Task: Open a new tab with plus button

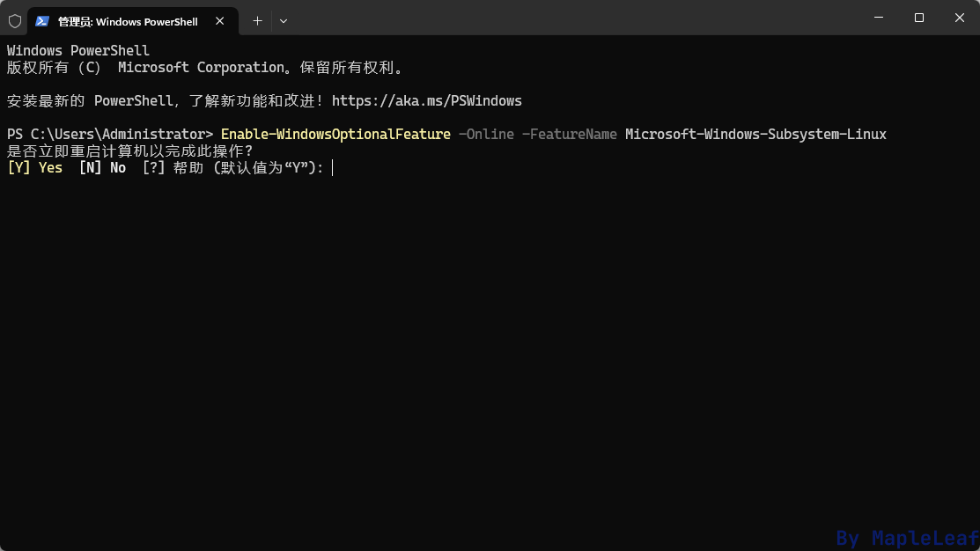Action: pyautogui.click(x=257, y=21)
